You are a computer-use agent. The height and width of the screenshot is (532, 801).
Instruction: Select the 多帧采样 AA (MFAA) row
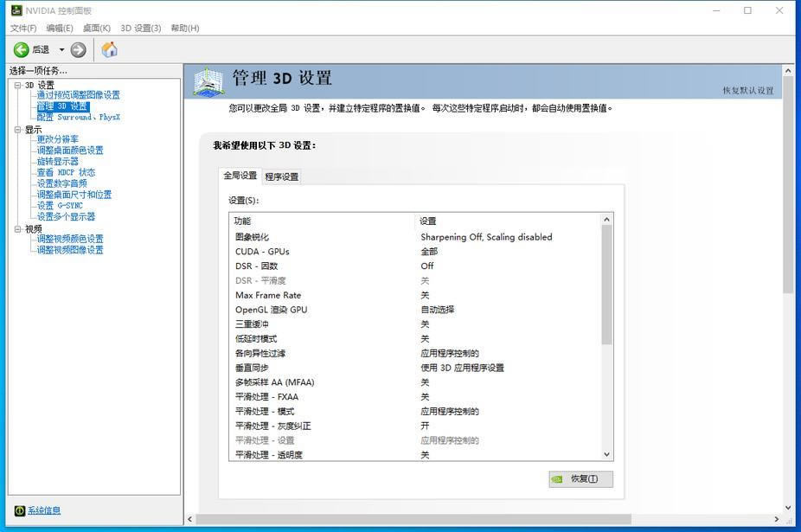pos(415,382)
